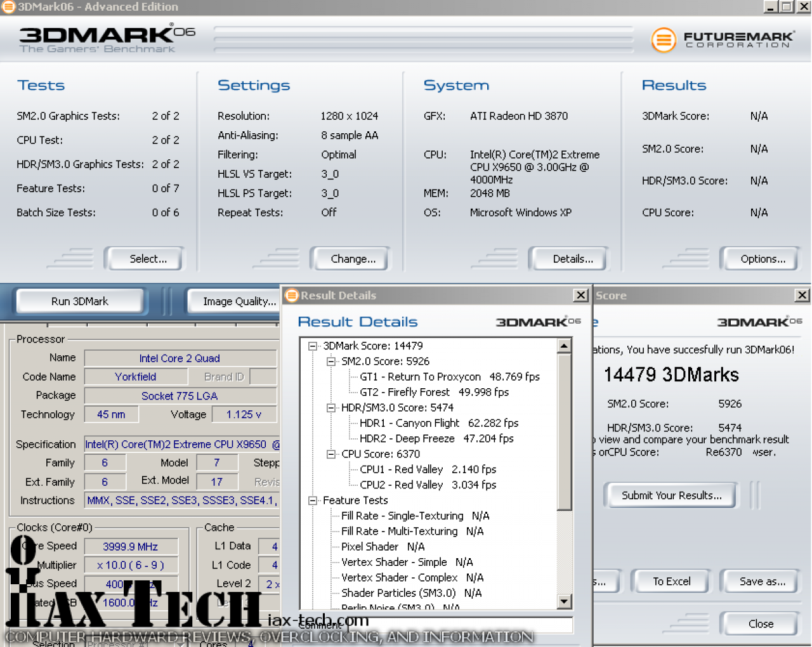Click the Save as... button
812x647 pixels.
(x=761, y=581)
